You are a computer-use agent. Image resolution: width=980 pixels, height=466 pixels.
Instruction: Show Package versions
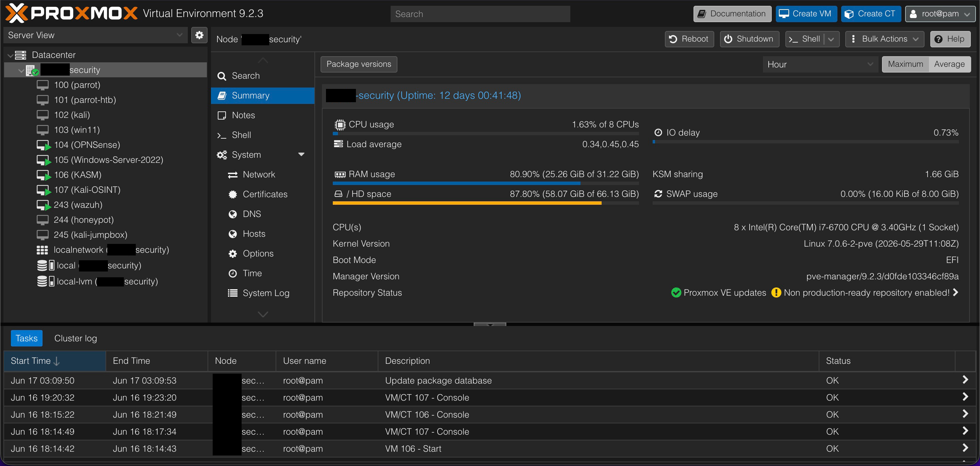click(359, 64)
